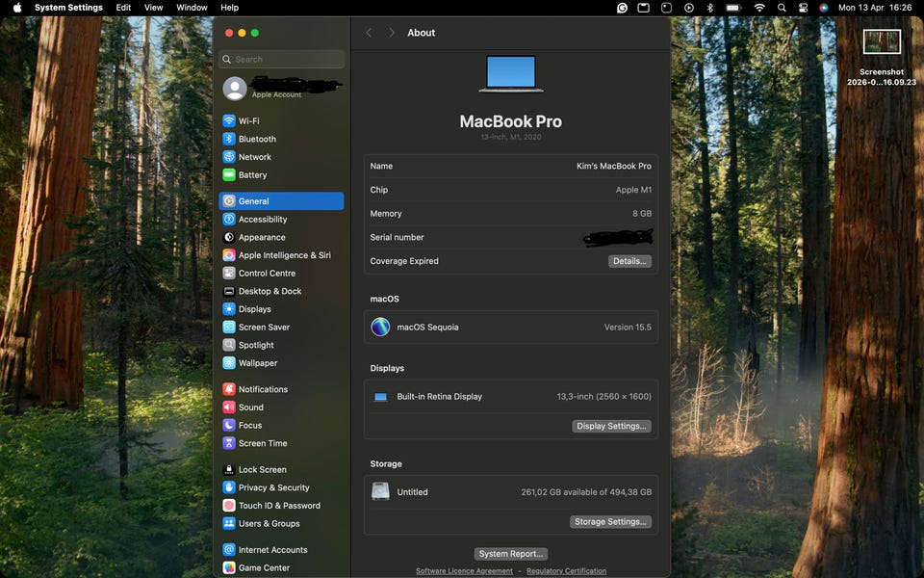Open Screen Saver settings
The height and width of the screenshot is (578, 924).
click(281, 327)
